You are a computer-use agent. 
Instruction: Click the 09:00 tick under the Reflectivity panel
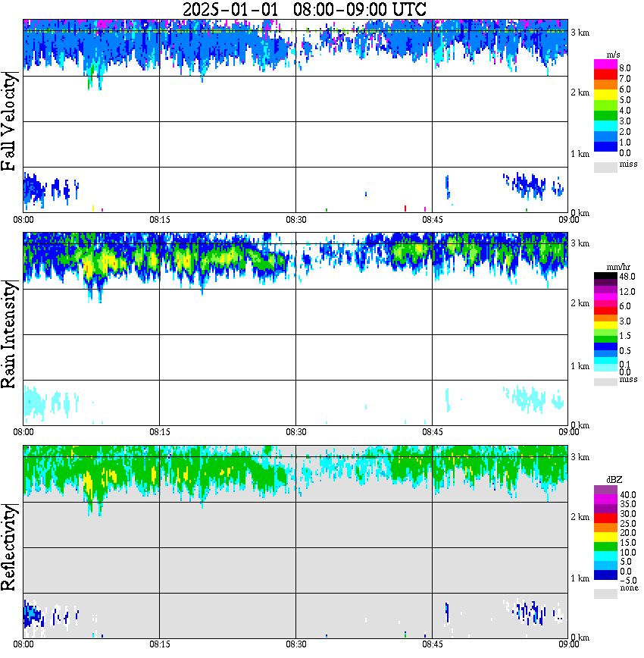pos(568,644)
